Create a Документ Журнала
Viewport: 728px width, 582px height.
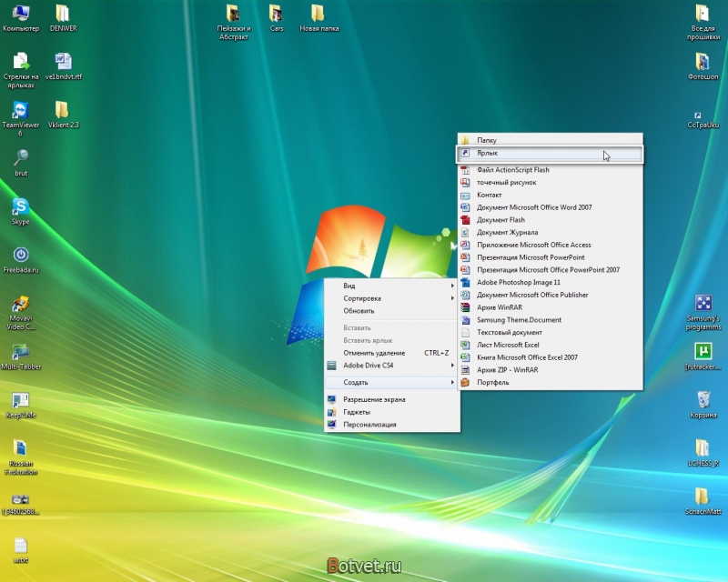coord(551,233)
